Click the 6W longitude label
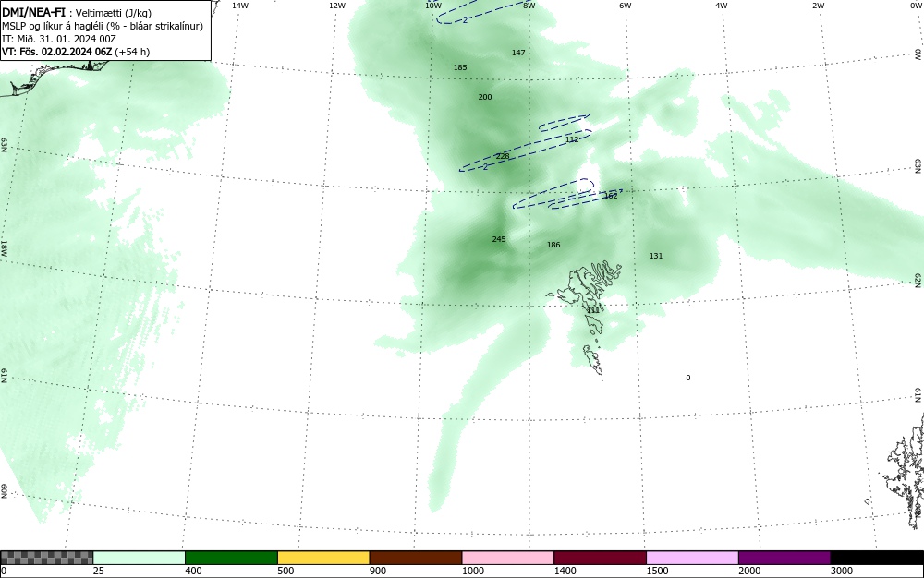Image resolution: width=924 pixels, height=578 pixels. click(x=626, y=6)
